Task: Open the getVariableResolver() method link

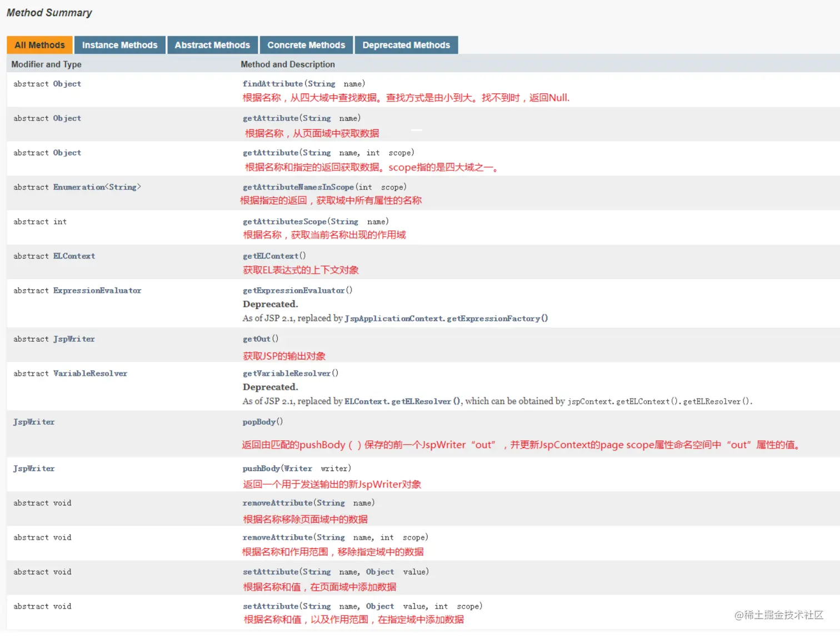Action: tap(287, 374)
